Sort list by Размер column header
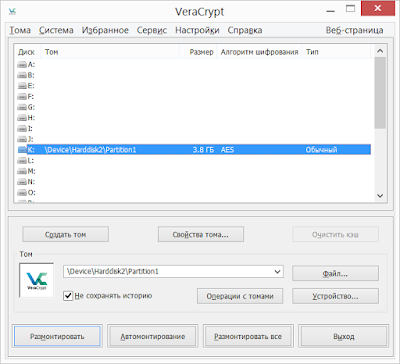 [x=198, y=52]
